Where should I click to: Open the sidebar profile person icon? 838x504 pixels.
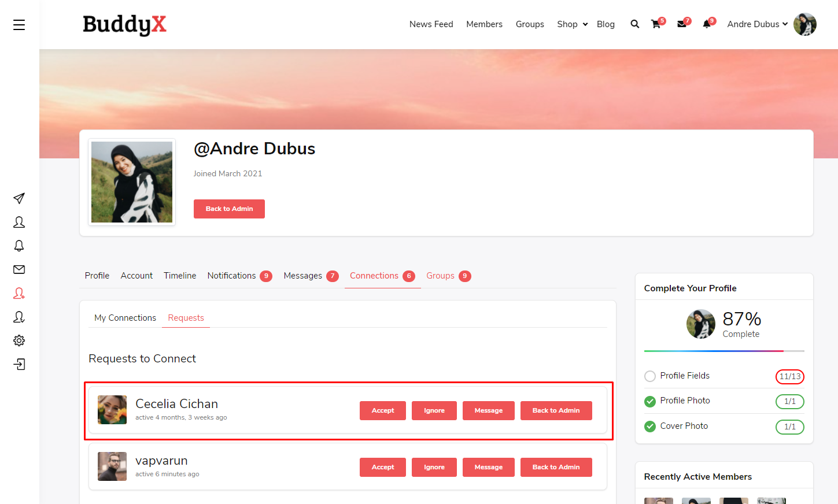click(19, 222)
